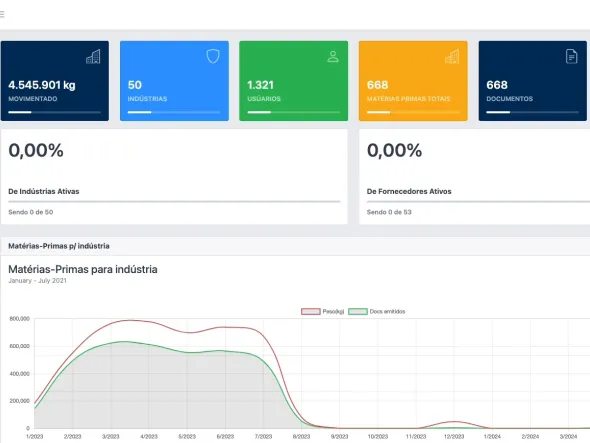Click the shield icon on Indústrias card

click(213, 56)
